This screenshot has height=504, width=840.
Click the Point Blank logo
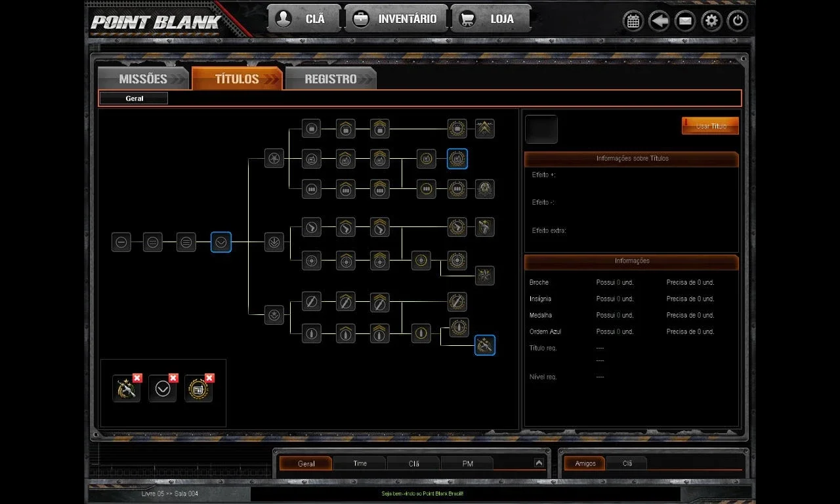(x=156, y=22)
